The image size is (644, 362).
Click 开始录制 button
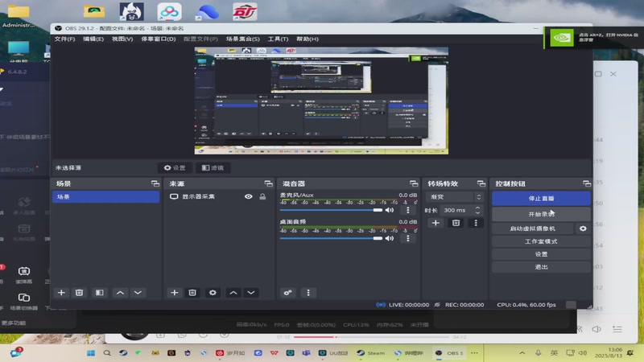pyautogui.click(x=541, y=214)
